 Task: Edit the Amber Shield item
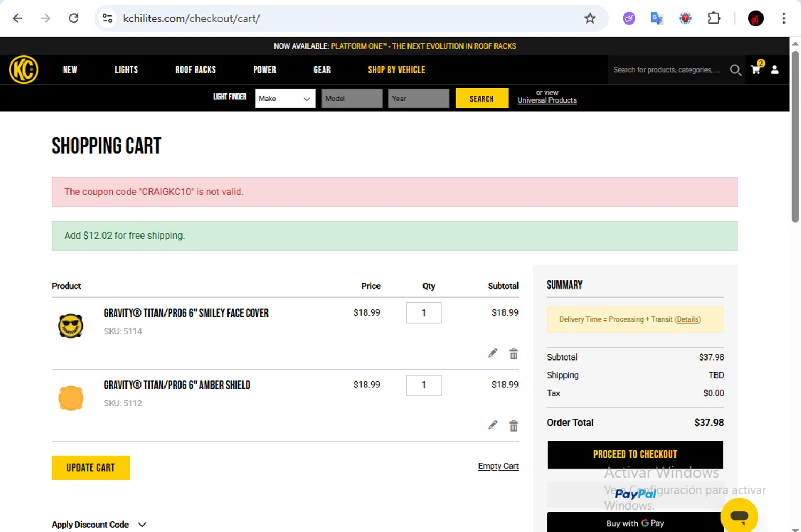point(492,425)
